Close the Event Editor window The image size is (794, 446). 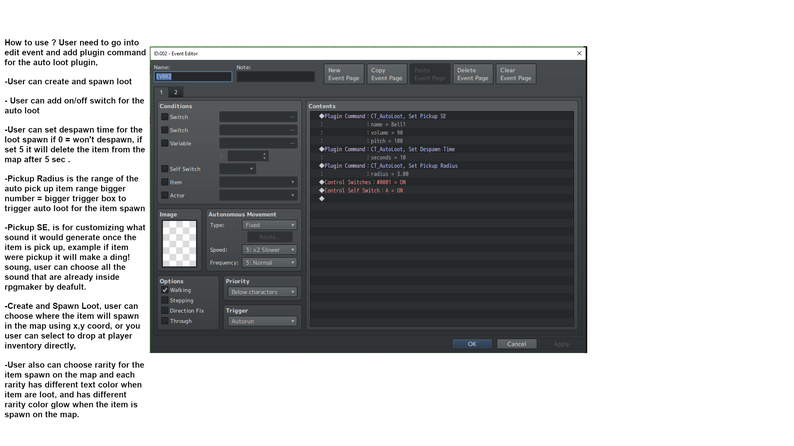tap(579, 53)
